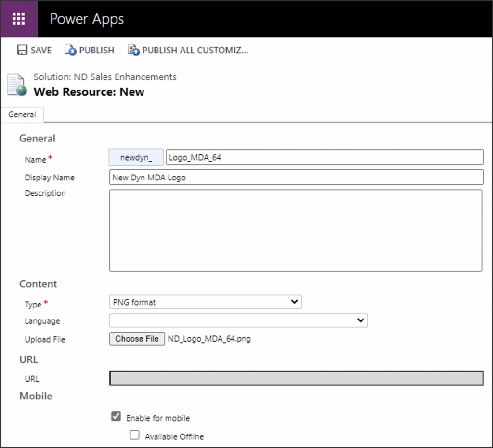493x448 pixels.
Task: Switch to the General tab
Action: 22,115
